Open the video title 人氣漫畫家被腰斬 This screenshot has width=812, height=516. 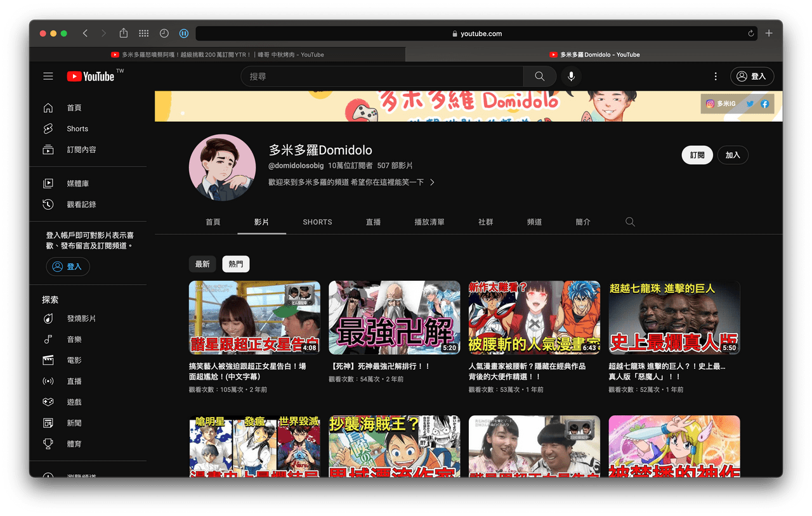coord(527,371)
